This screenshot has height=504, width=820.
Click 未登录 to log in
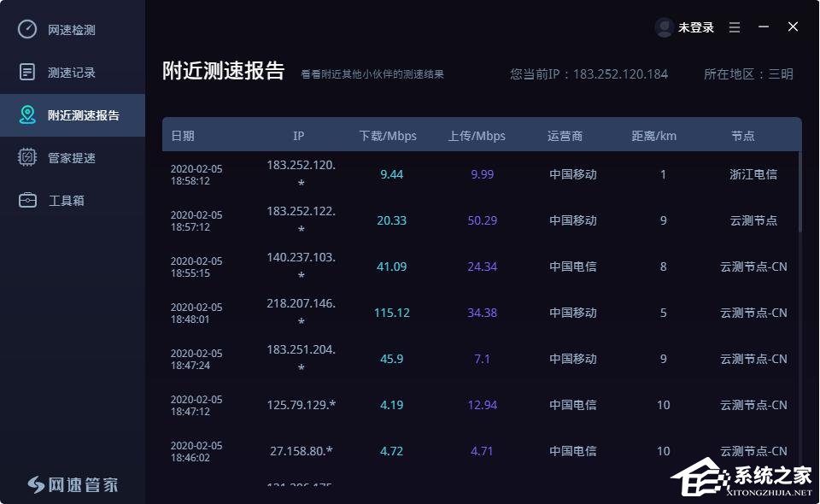click(695, 27)
